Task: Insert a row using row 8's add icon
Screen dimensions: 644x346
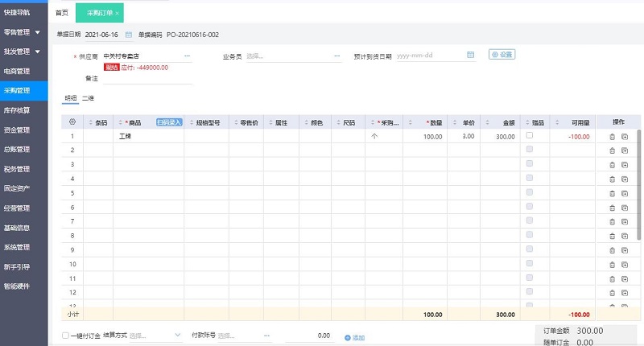Action: (625, 236)
